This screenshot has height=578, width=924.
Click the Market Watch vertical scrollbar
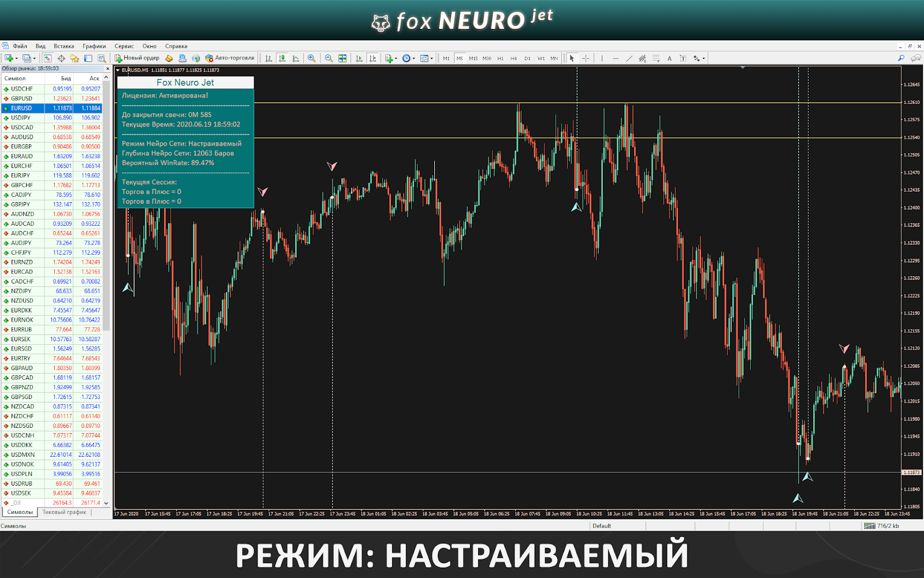106,290
